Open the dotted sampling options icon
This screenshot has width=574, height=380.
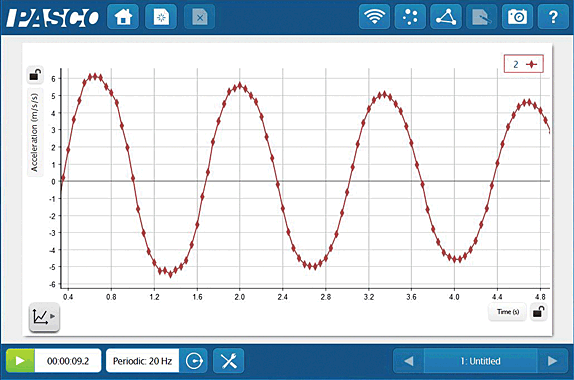pyautogui.click(x=410, y=17)
